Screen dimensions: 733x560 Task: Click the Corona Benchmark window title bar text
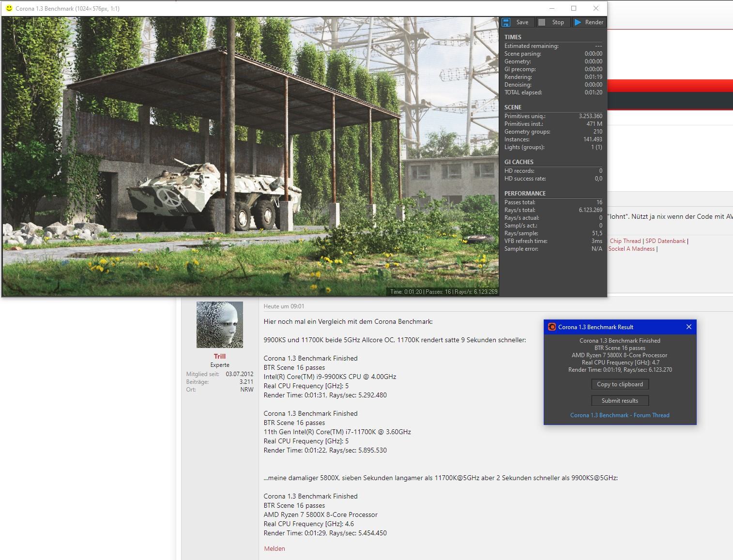67,9
